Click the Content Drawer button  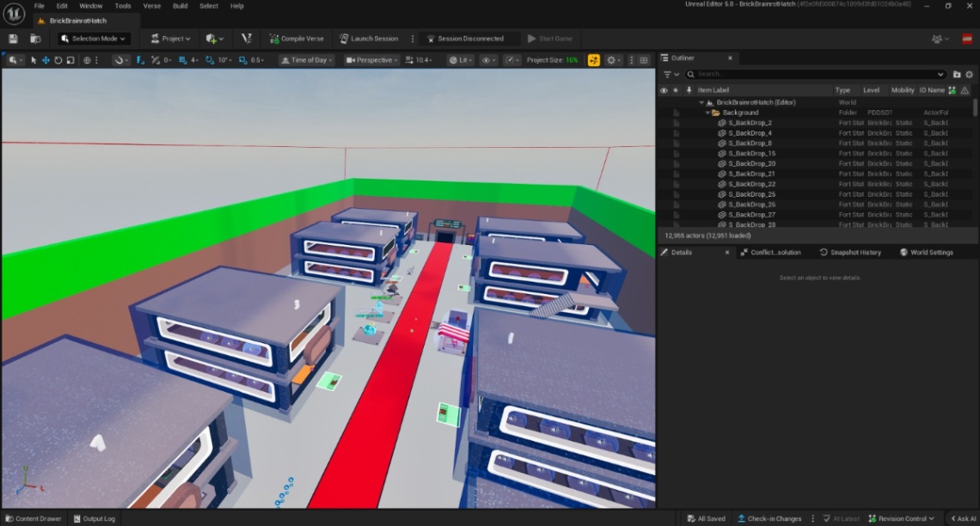tap(33, 518)
